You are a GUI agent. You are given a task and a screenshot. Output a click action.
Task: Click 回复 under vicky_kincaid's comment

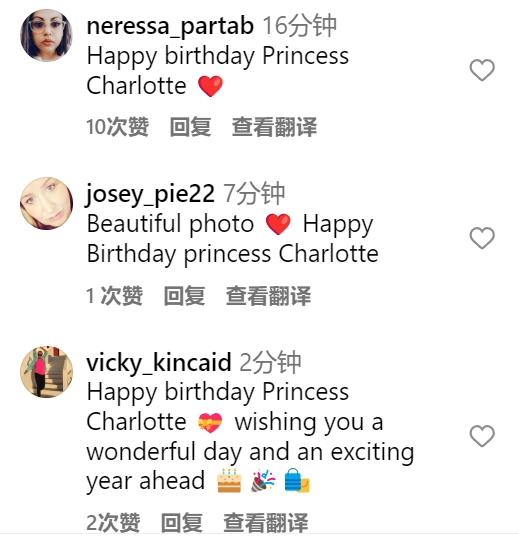click(x=182, y=522)
